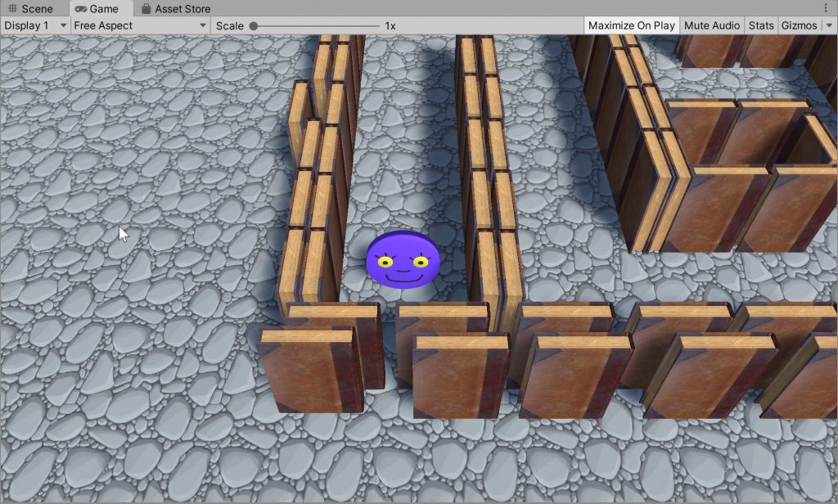
Task: Click the Scene tab's grid icon
Action: (12, 9)
